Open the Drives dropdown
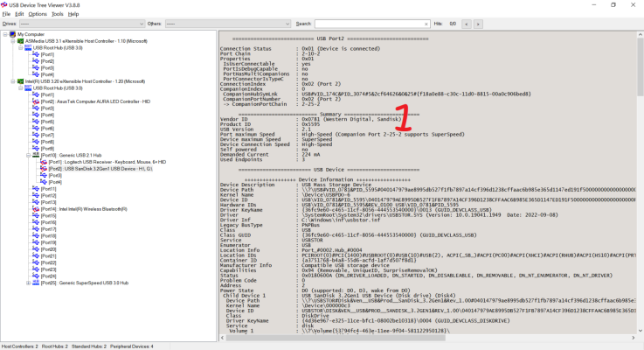This screenshot has height=350, width=644. pyautogui.click(x=82, y=24)
